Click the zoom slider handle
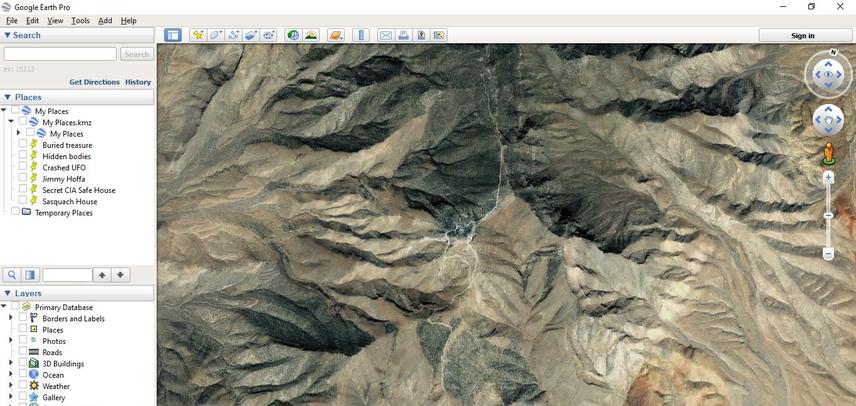 point(828,216)
